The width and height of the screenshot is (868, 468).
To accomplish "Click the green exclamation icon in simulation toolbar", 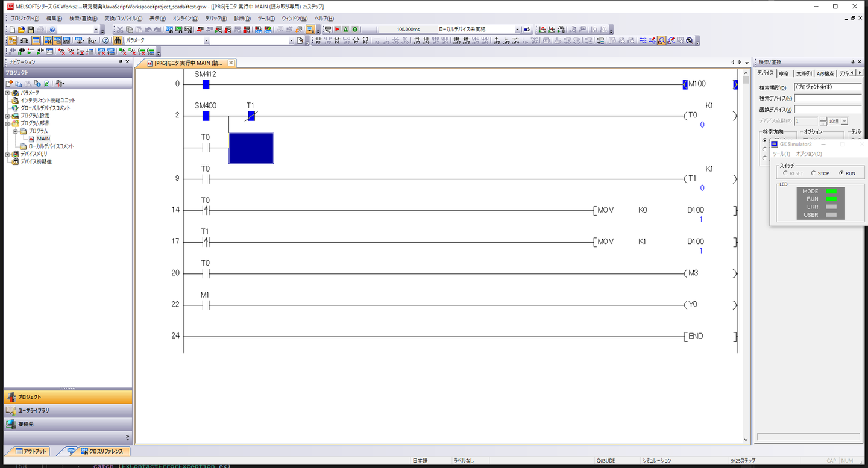I will (x=355, y=29).
